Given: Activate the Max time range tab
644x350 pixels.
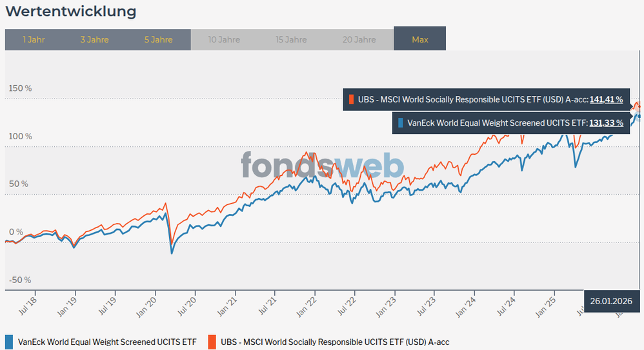Looking at the screenshot, I should coord(419,39).
